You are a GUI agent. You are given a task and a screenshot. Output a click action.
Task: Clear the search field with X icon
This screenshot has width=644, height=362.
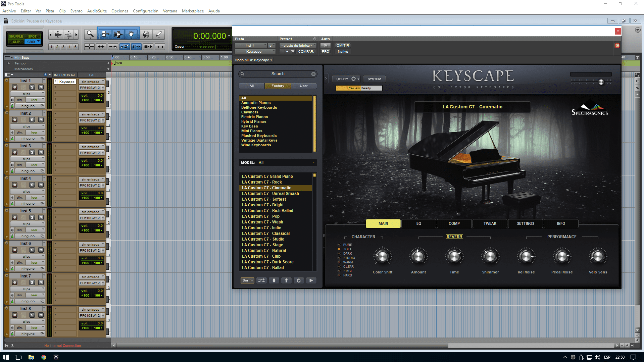[313, 74]
